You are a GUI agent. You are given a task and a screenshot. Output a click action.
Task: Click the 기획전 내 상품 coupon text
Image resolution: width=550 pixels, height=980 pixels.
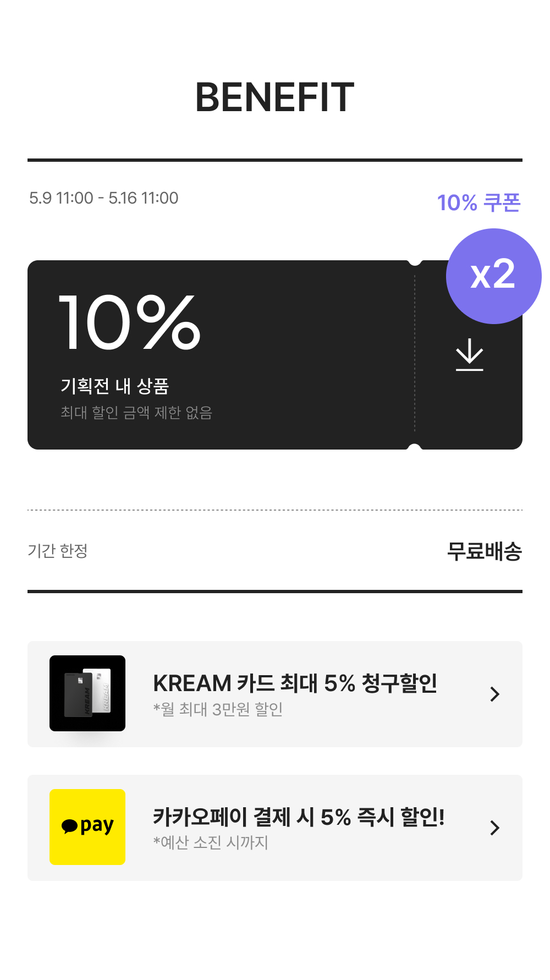pos(114,386)
